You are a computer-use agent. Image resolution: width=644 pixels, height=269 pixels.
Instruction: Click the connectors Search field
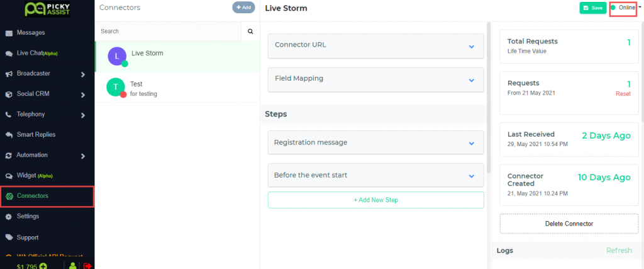pos(168,31)
